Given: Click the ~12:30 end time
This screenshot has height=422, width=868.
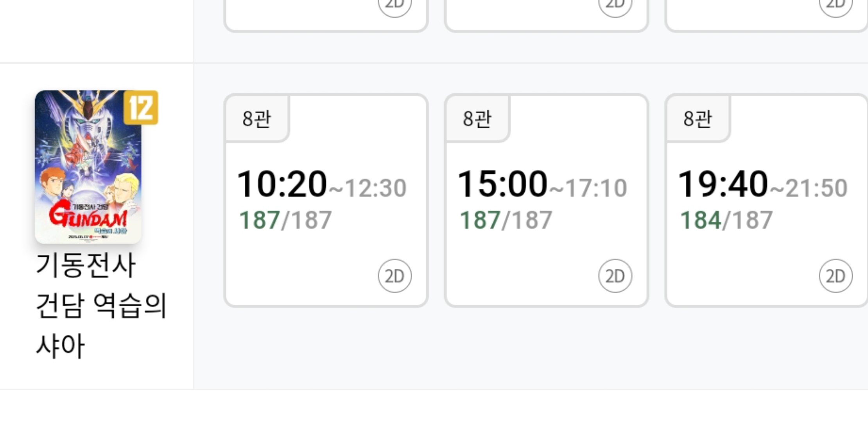Looking at the screenshot, I should [368, 188].
